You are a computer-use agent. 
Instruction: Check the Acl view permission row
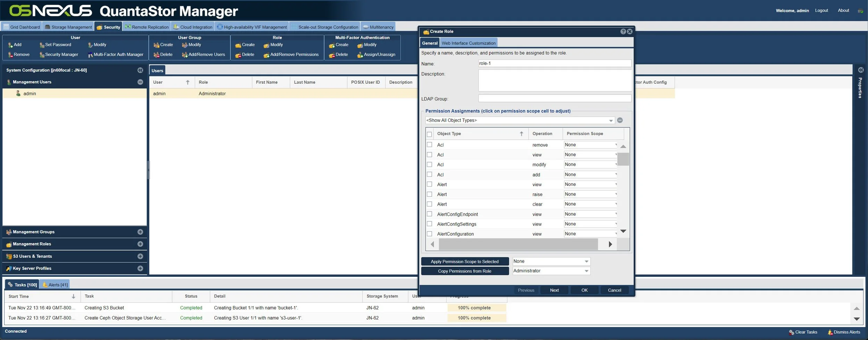[429, 155]
